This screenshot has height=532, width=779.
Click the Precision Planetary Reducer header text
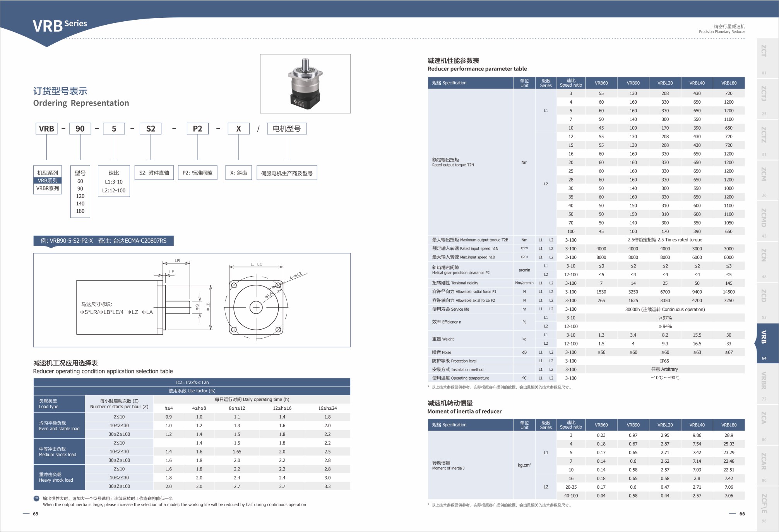(722, 32)
